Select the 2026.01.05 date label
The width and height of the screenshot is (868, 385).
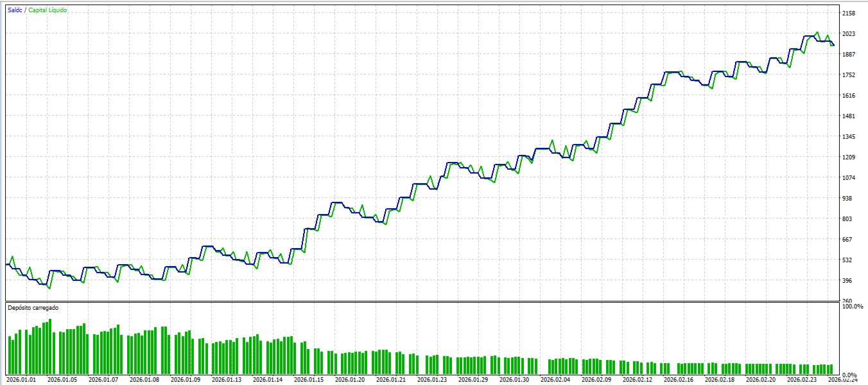[64, 380]
